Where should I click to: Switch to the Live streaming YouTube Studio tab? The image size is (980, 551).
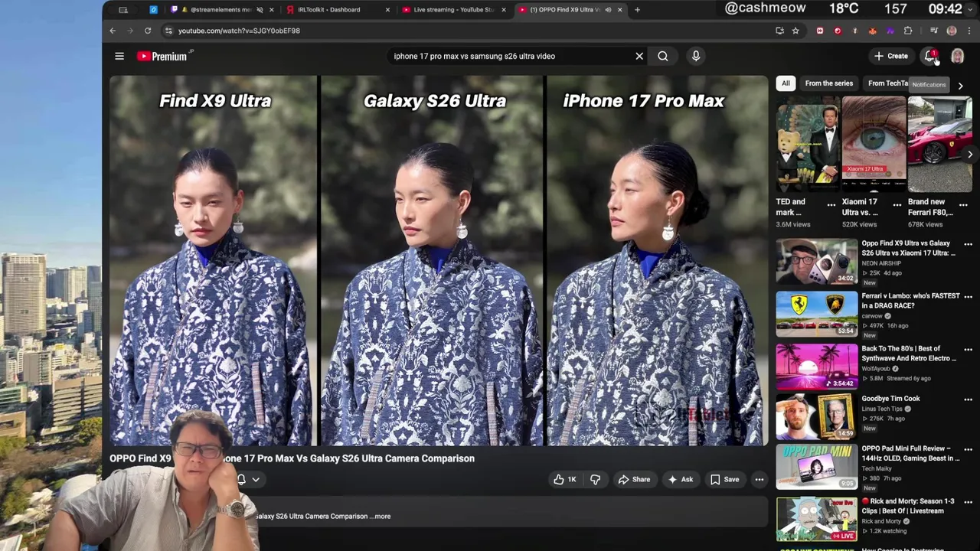click(x=453, y=10)
